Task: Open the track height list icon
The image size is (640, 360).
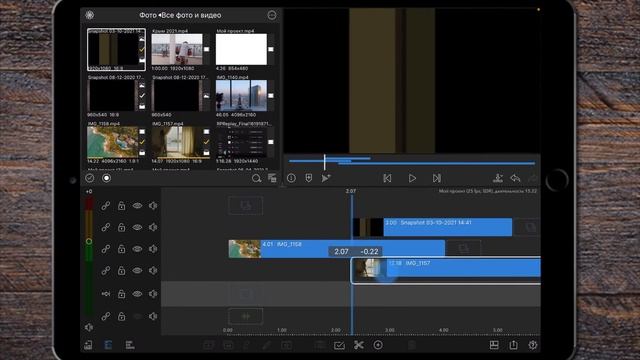Action: tap(129, 345)
